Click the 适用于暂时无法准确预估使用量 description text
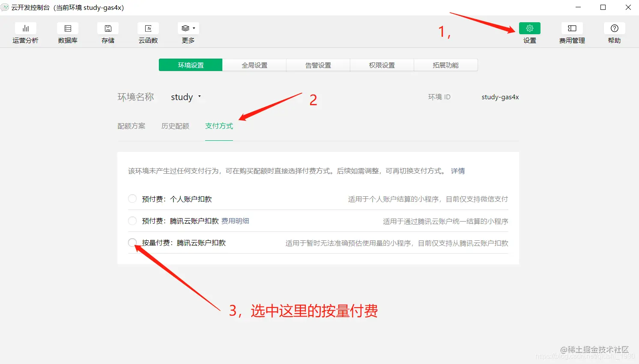This screenshot has width=639, height=364. click(397, 243)
